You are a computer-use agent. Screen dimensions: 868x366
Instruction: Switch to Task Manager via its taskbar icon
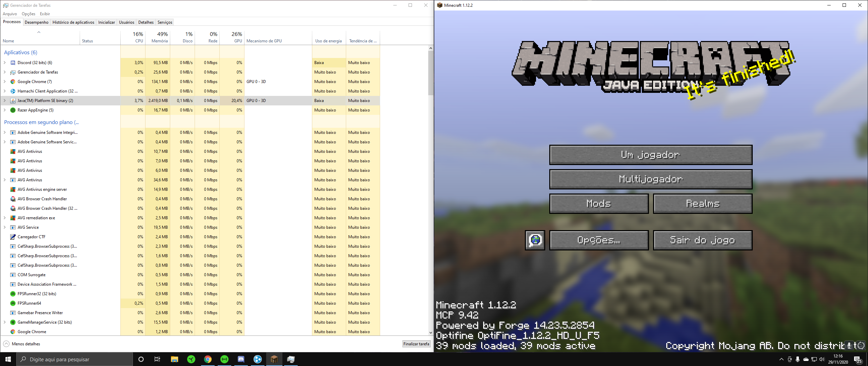pos(291,359)
